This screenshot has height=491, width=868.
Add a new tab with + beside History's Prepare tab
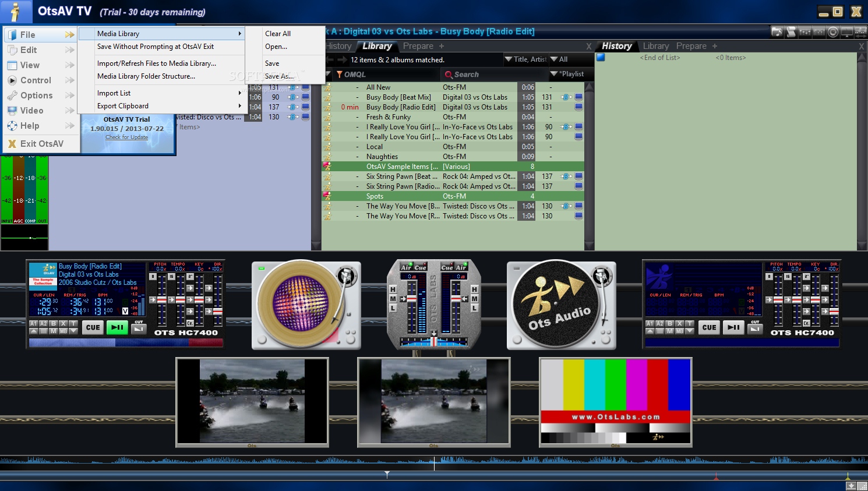coord(715,46)
